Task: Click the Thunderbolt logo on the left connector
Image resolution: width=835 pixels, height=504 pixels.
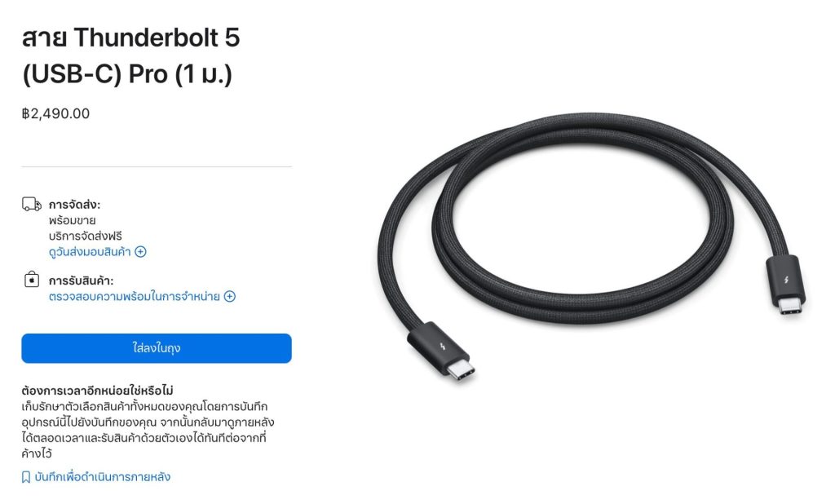Action: coord(443,347)
